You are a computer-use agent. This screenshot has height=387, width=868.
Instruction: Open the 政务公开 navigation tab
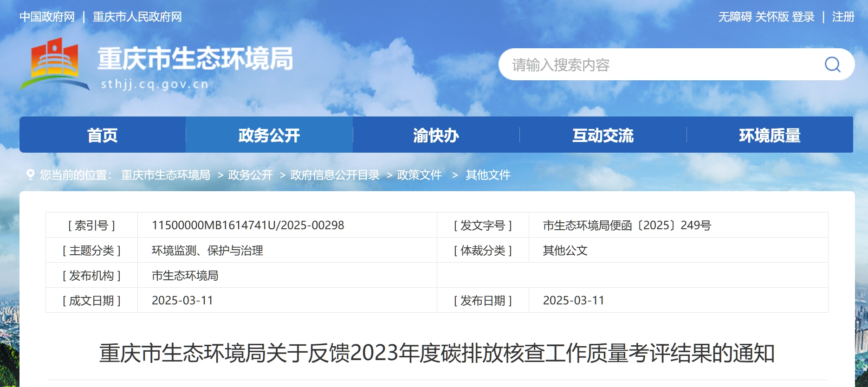(x=269, y=135)
